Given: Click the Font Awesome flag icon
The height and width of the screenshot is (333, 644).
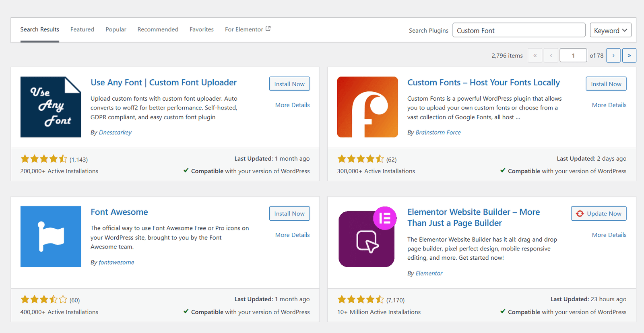Looking at the screenshot, I should point(51,237).
